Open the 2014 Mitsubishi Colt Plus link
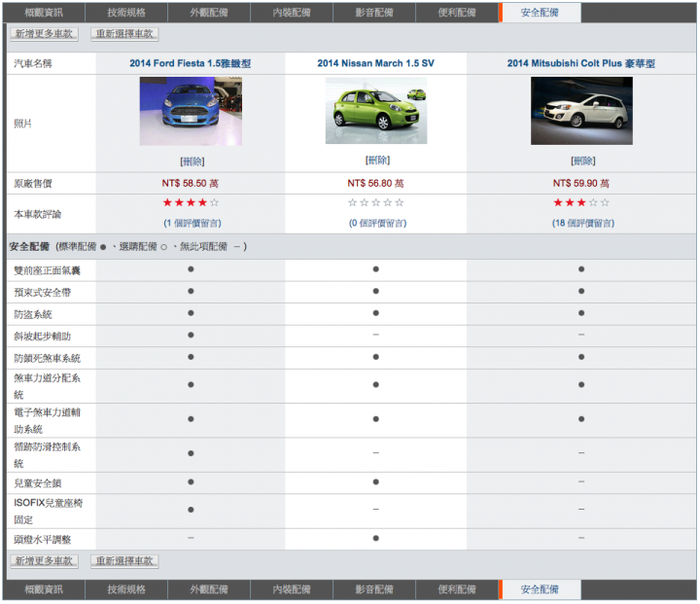 (581, 63)
